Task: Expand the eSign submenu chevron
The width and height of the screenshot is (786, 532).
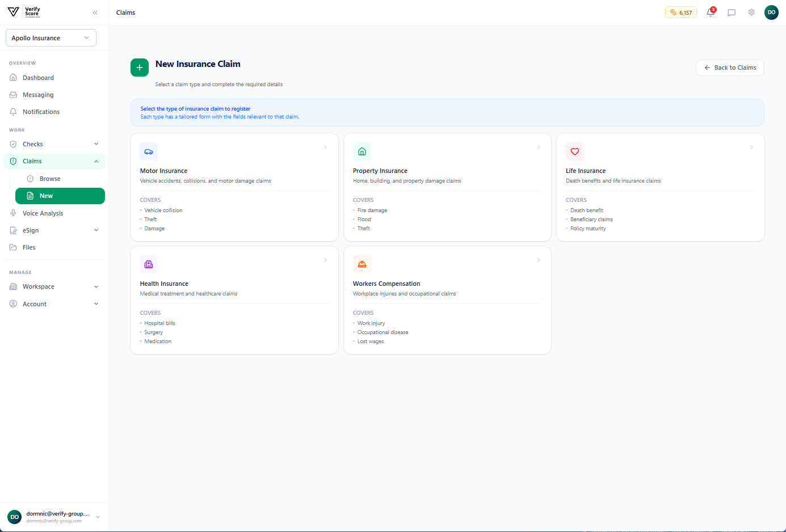Action: tap(96, 230)
